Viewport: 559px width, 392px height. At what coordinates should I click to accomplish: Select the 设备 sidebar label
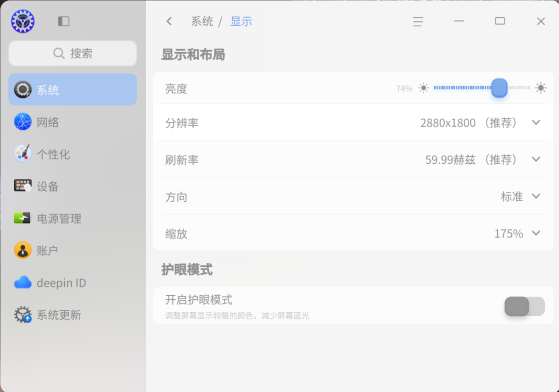pos(48,187)
